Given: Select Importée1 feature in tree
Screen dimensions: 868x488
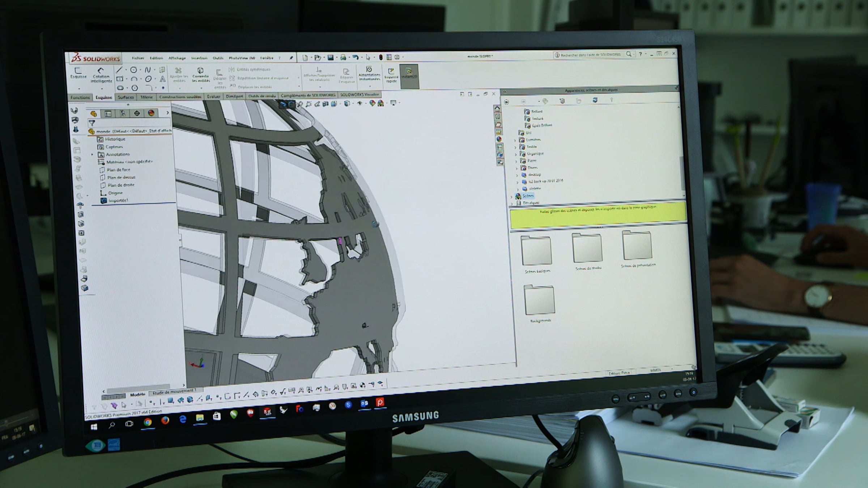Looking at the screenshot, I should pos(114,201).
